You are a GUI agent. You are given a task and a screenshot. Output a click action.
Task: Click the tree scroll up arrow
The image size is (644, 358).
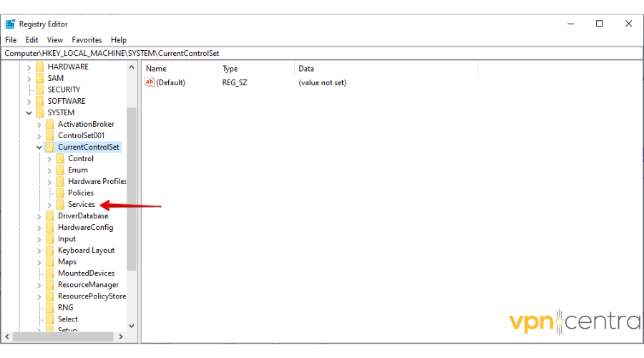point(132,67)
